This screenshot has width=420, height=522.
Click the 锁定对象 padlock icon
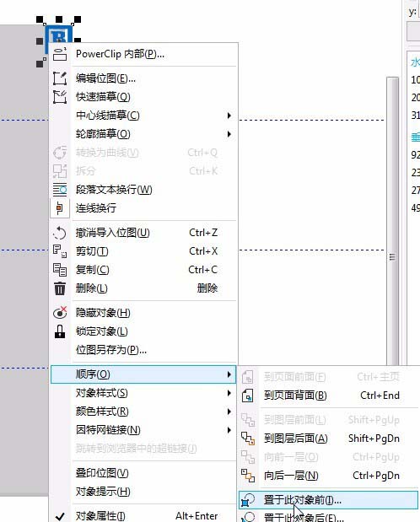60,331
